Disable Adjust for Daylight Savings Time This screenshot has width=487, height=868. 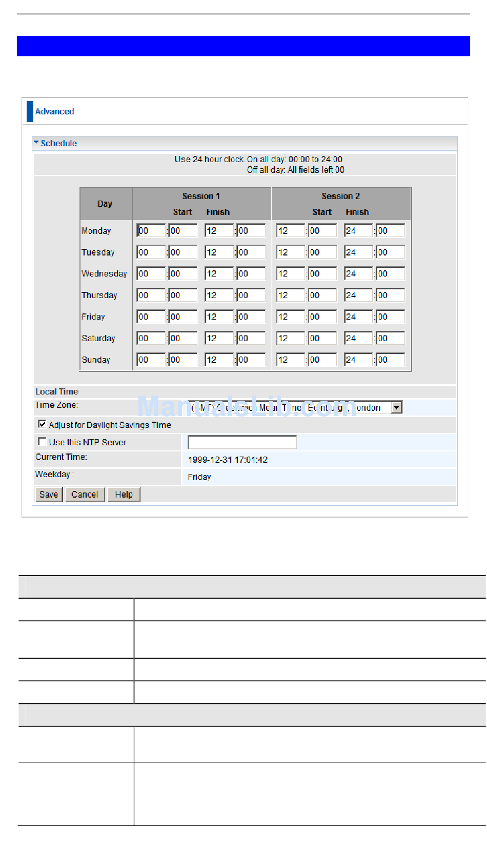tap(42, 424)
